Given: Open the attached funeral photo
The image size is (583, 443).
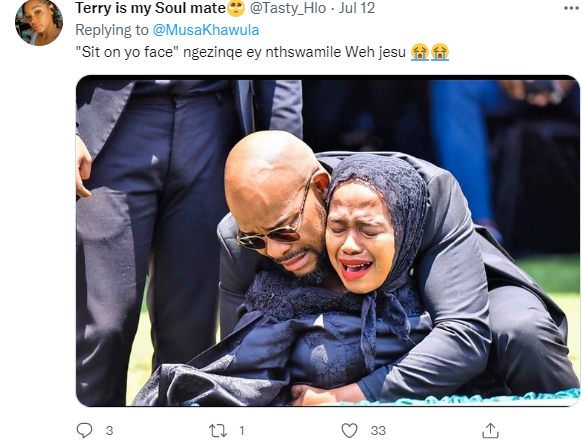Looking at the screenshot, I should pos(328,241).
